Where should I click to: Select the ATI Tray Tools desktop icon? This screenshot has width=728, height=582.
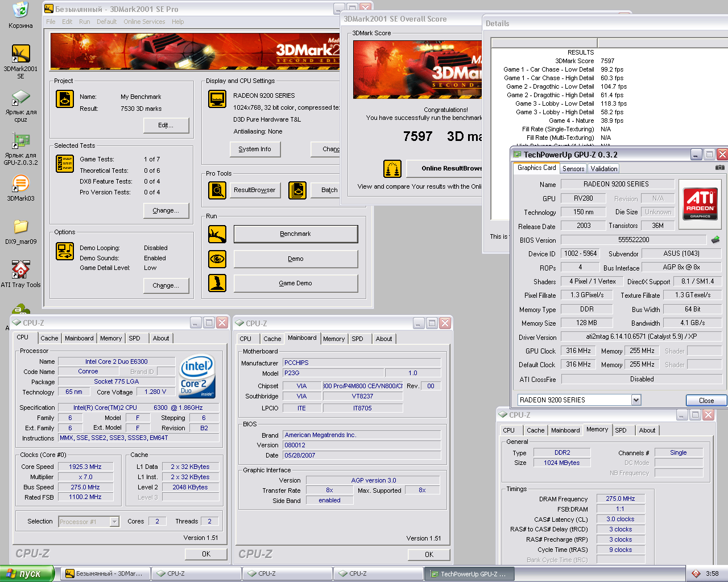[20, 275]
